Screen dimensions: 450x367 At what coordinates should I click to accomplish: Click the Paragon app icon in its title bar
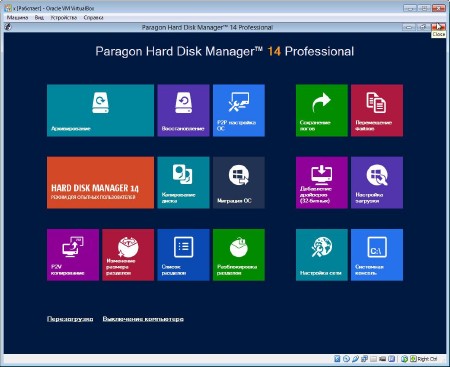8,27
